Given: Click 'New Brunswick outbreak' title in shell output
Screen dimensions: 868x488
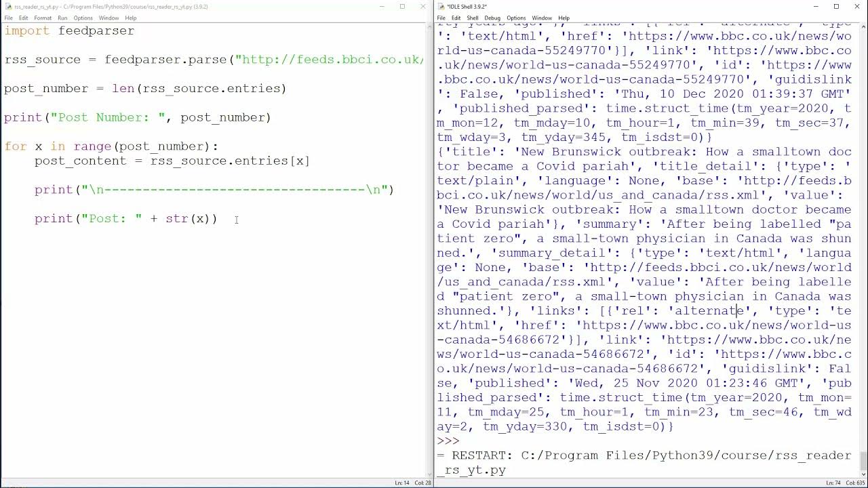Looking at the screenshot, I should pos(606,152).
